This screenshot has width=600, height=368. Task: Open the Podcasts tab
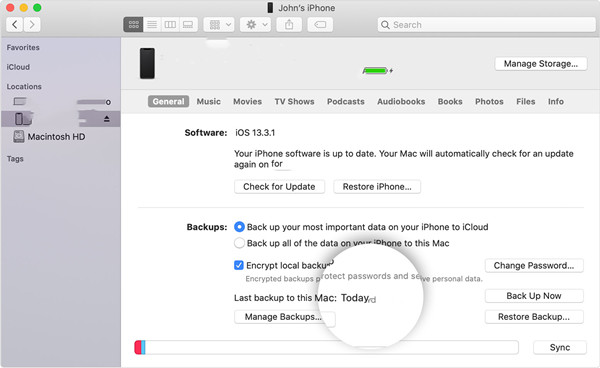(346, 101)
